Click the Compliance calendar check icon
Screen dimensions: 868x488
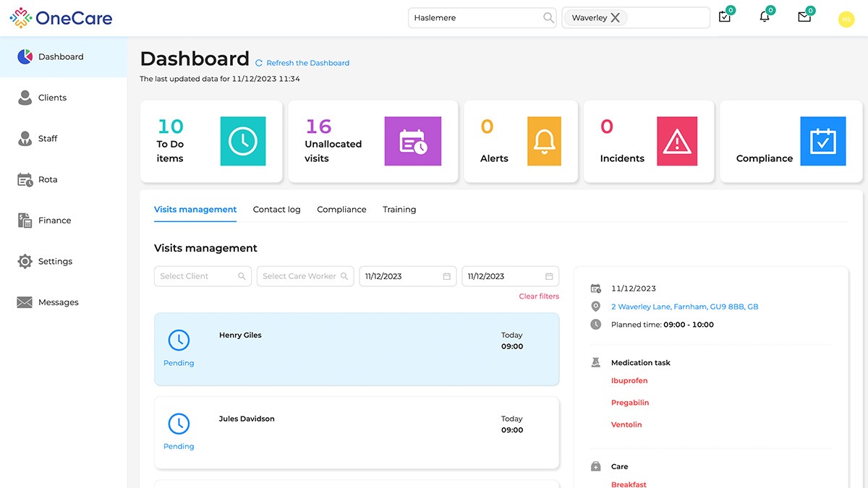coord(822,141)
